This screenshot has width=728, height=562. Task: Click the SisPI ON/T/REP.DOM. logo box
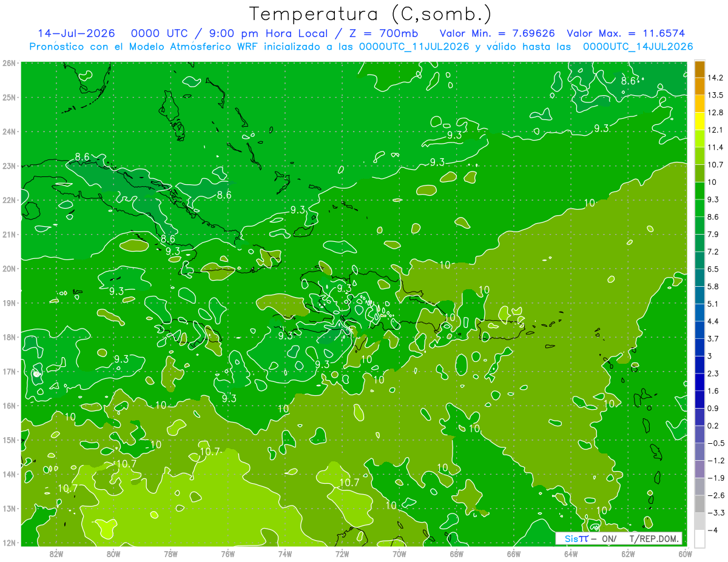pyautogui.click(x=619, y=538)
